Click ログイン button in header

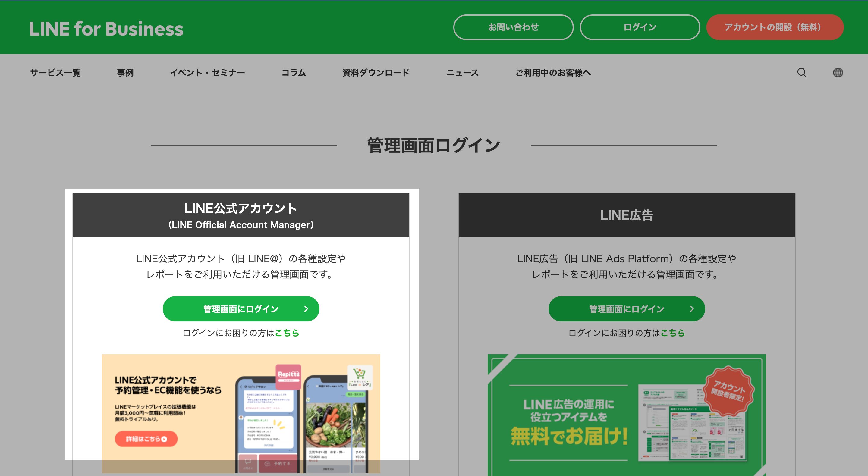click(x=640, y=27)
